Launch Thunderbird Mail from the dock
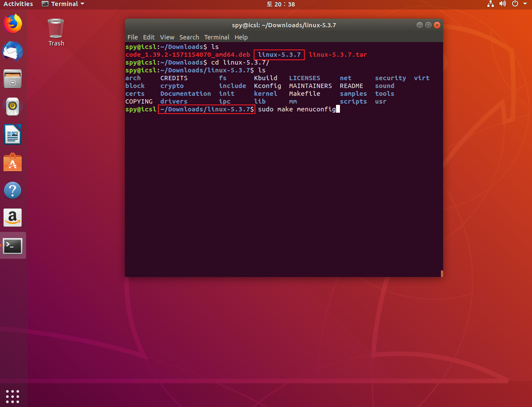 pyautogui.click(x=13, y=52)
